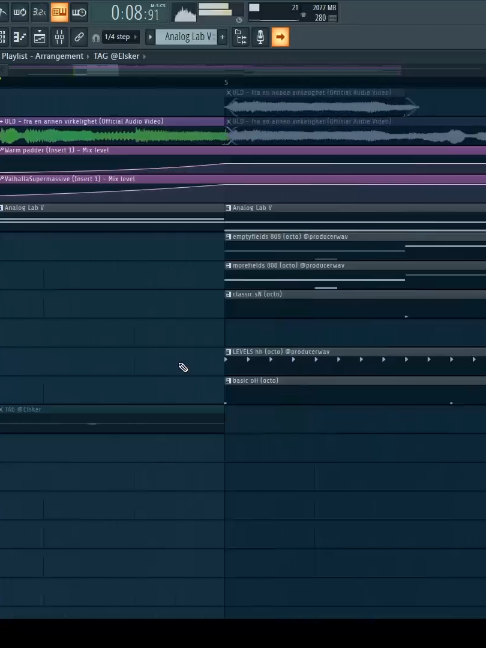
Task: Click the output oscilloscope display
Action: pos(185,13)
